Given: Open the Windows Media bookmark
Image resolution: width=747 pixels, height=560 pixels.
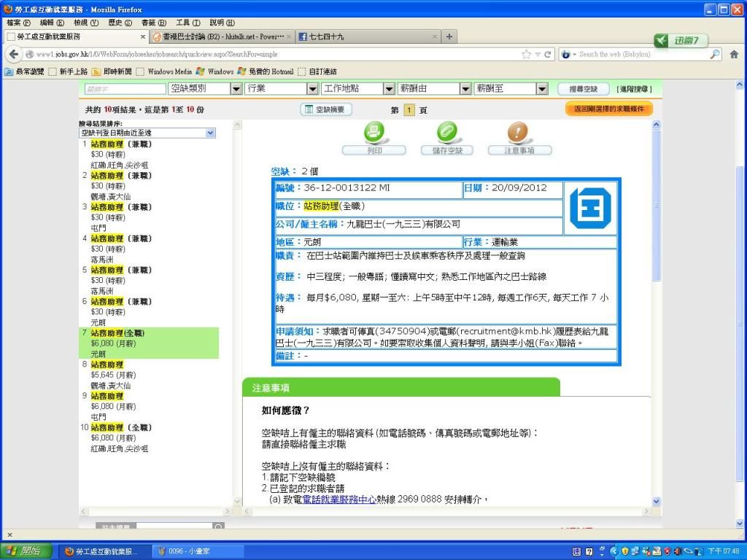Looking at the screenshot, I should tap(164, 71).
